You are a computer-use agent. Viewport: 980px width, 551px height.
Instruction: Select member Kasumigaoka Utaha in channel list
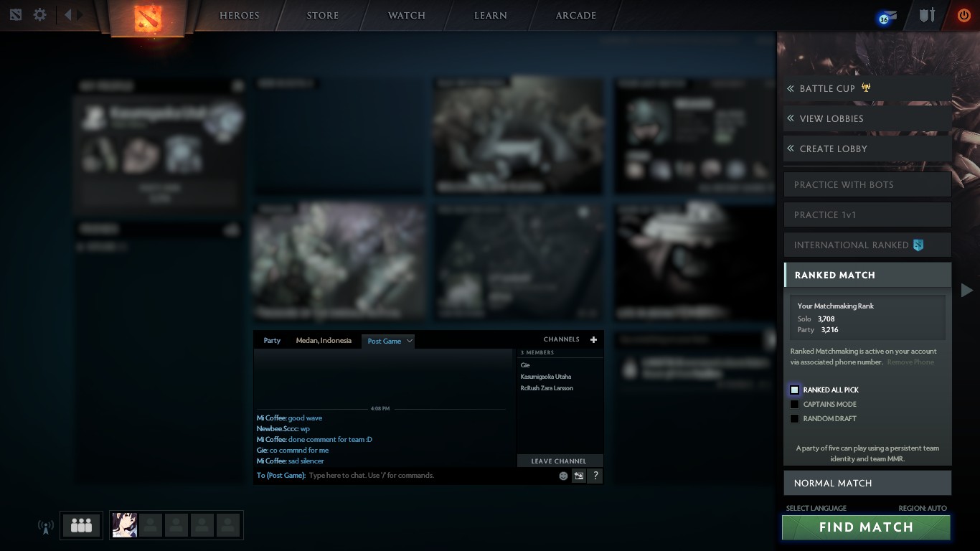[x=546, y=377]
